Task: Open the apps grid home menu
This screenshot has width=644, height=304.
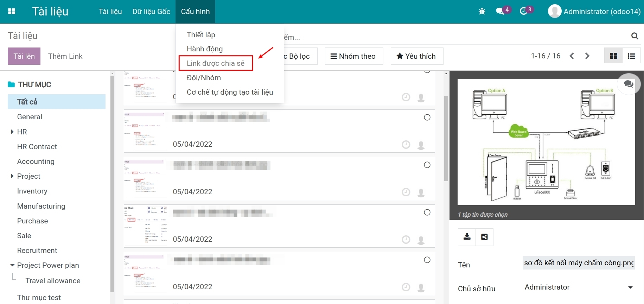Action: (12, 11)
